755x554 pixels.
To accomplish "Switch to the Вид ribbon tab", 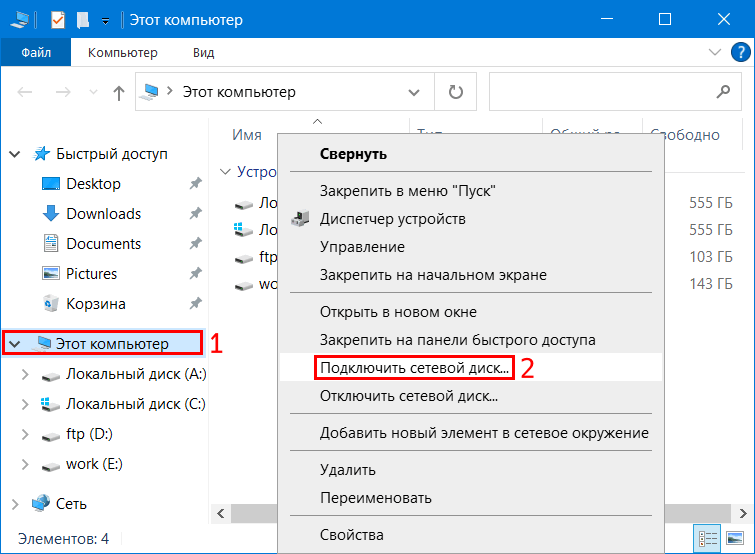I will [203, 52].
